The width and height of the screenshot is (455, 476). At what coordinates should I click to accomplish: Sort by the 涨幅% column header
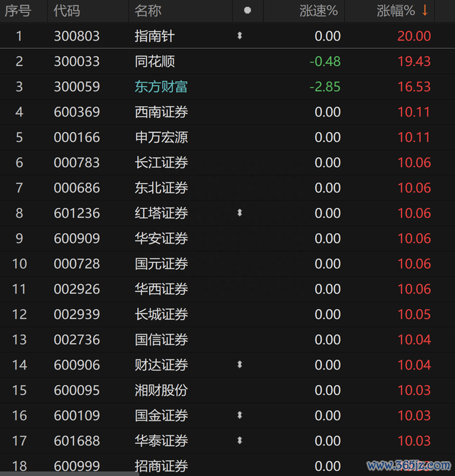396,11
